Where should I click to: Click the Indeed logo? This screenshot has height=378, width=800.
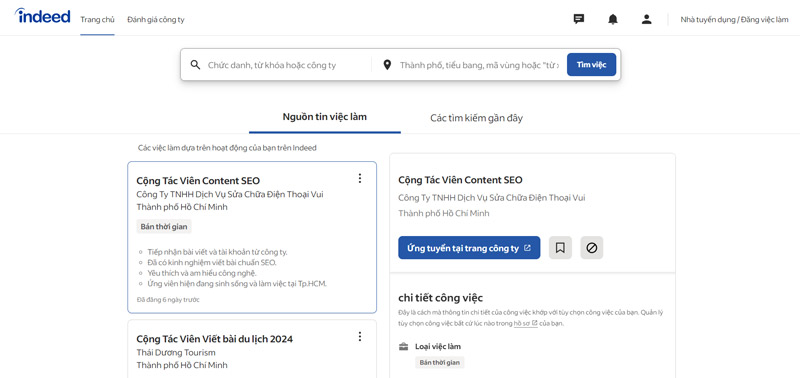pos(42,16)
